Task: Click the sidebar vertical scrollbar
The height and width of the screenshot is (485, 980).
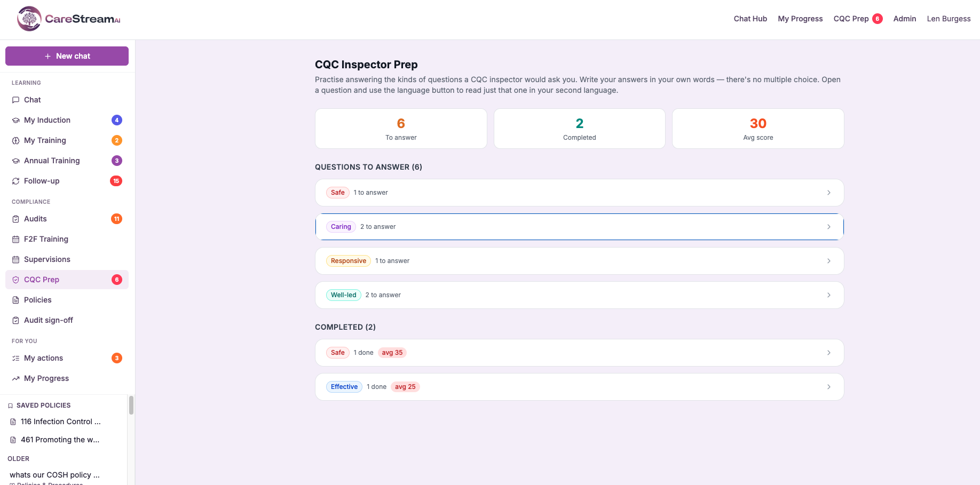Action: [x=131, y=406]
